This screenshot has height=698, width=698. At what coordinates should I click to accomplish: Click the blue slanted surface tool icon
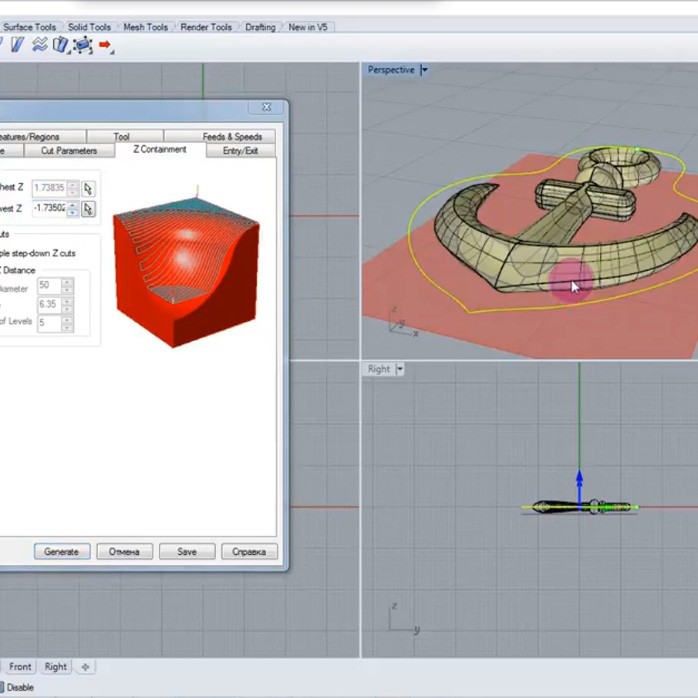[17, 45]
